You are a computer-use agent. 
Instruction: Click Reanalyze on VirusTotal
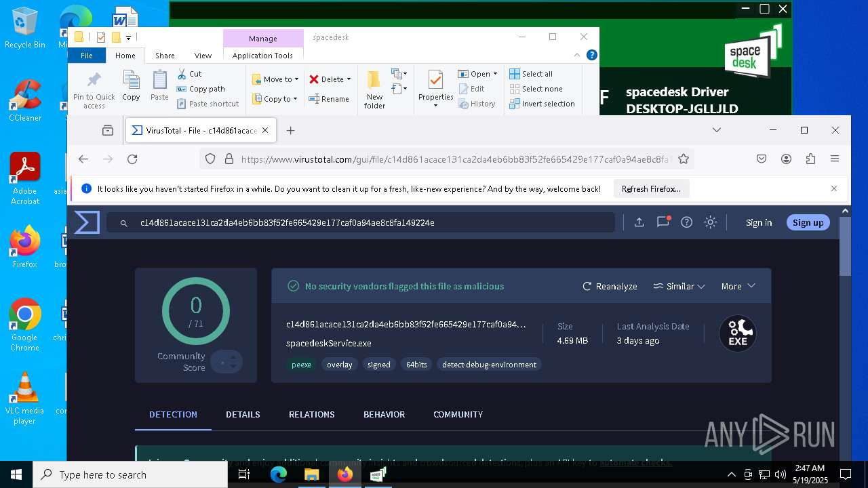(610, 286)
